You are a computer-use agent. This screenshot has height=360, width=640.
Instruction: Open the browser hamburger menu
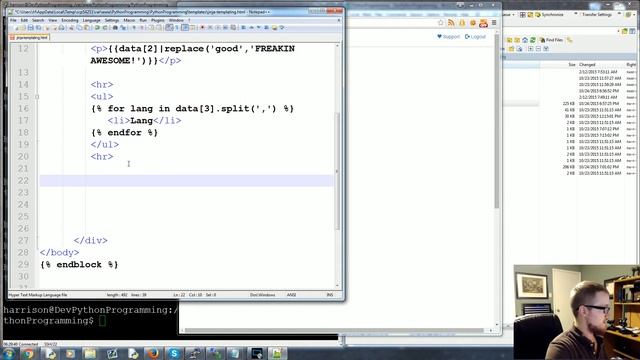(494, 23)
